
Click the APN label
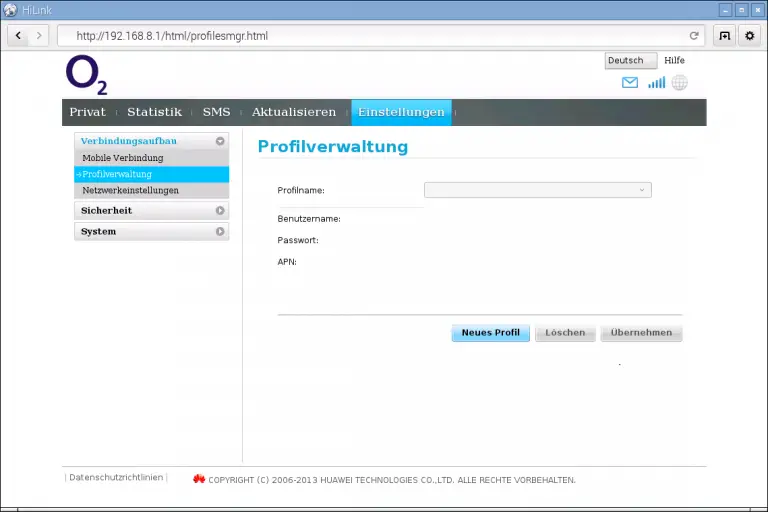tap(287, 262)
